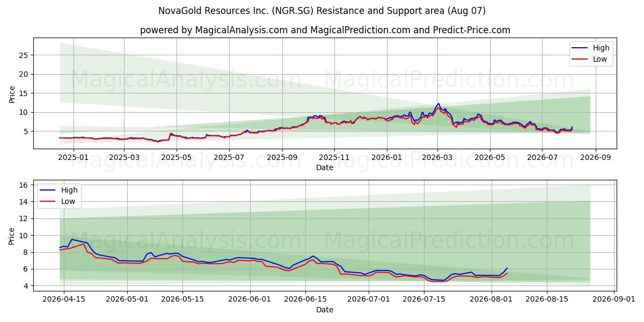Click the '2026-09' x-axis label on the top chart
644x322 pixels.
[595, 157]
